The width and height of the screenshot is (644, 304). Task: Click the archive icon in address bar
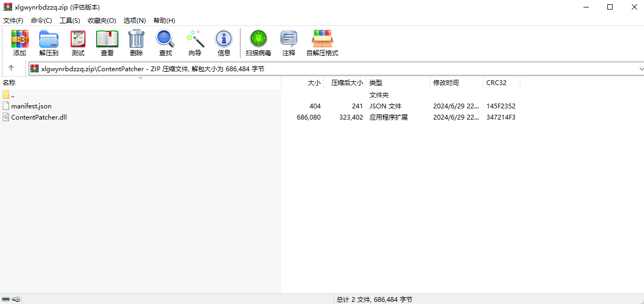coord(35,69)
